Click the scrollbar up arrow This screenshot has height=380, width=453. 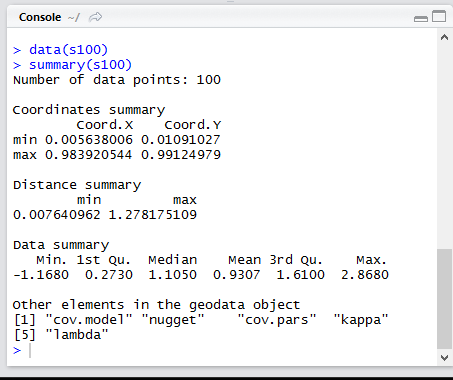[444, 37]
